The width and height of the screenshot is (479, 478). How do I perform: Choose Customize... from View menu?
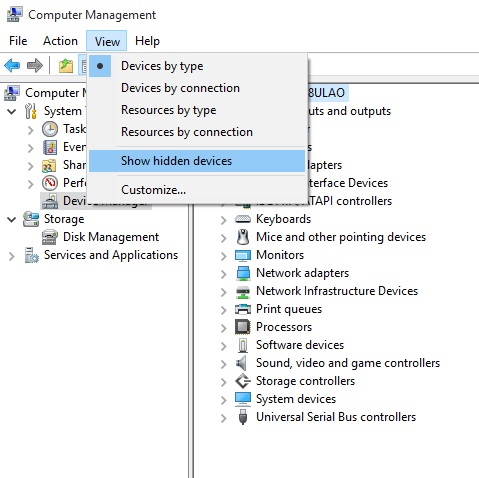coord(197,190)
